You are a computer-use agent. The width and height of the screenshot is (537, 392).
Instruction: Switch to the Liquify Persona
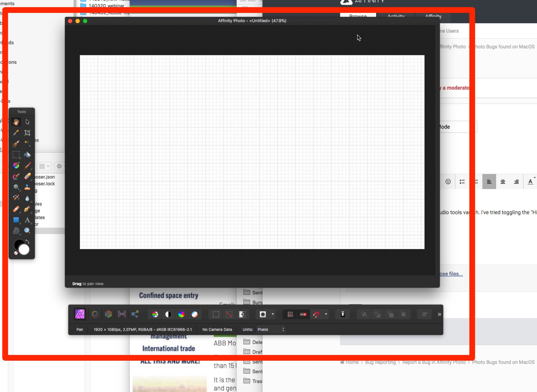tap(95, 314)
